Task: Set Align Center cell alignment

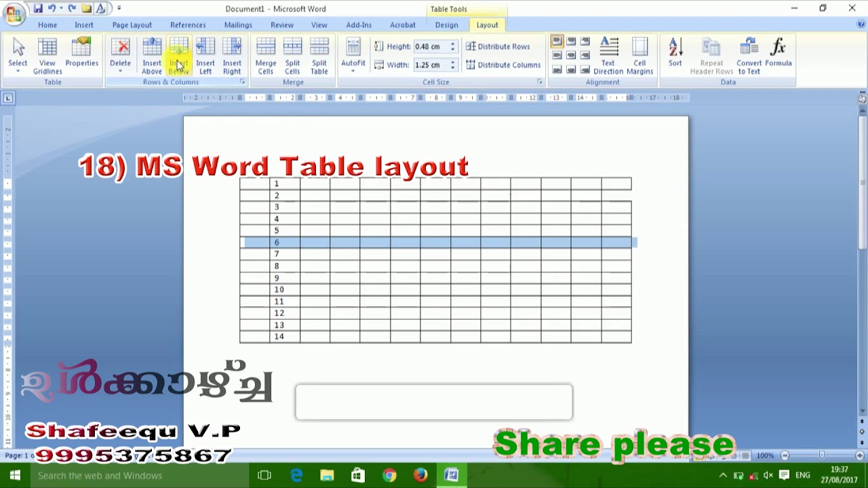Action: point(571,55)
